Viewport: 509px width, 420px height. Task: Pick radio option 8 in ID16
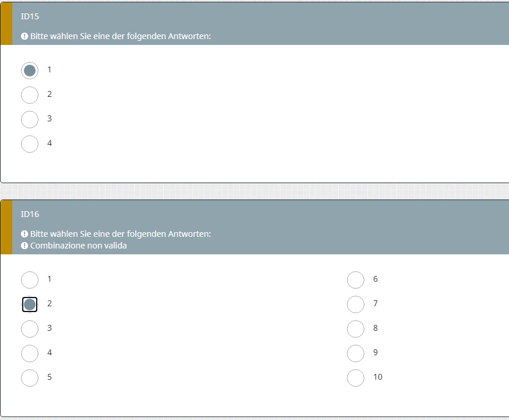(x=356, y=329)
